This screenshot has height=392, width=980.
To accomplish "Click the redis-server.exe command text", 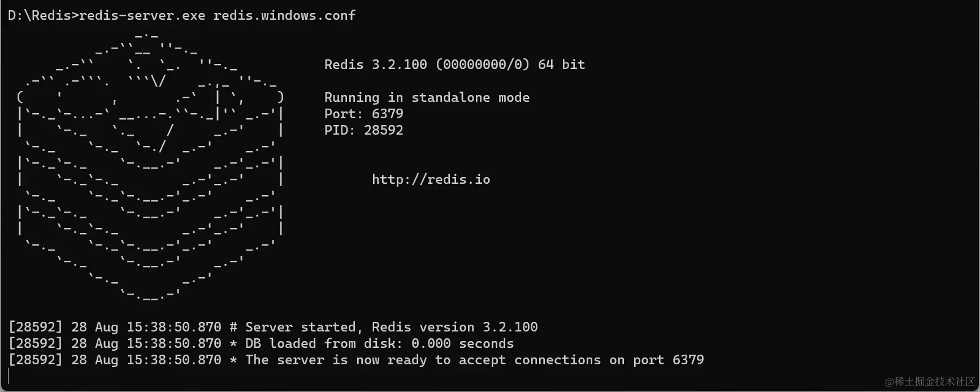I will pyautogui.click(x=142, y=15).
